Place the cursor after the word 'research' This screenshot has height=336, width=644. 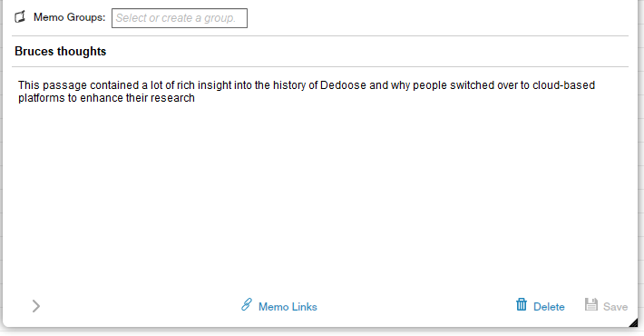pos(196,98)
